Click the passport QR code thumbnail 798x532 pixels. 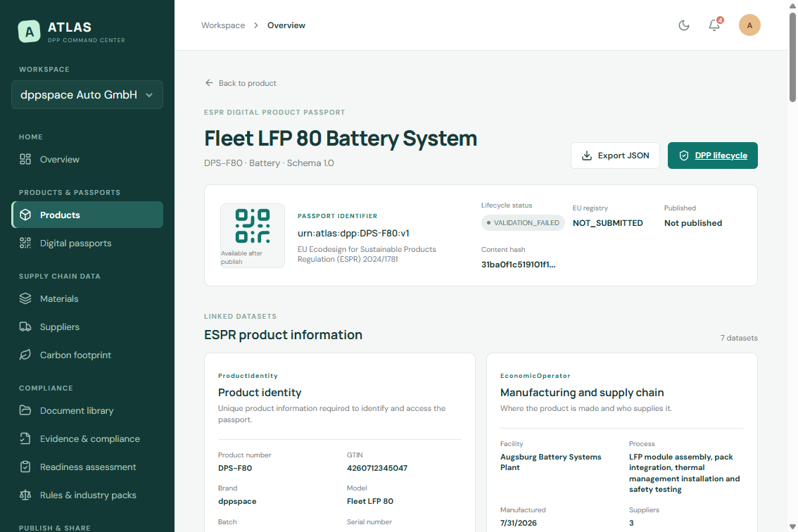click(x=253, y=236)
